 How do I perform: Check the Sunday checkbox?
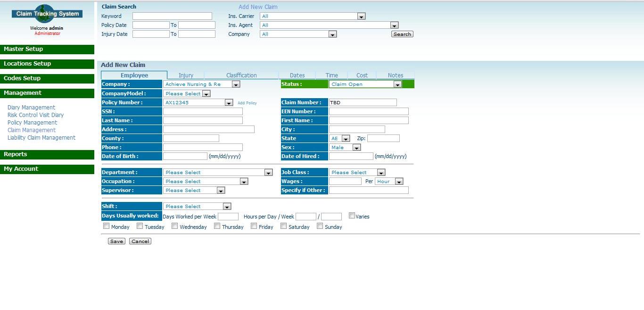click(320, 226)
